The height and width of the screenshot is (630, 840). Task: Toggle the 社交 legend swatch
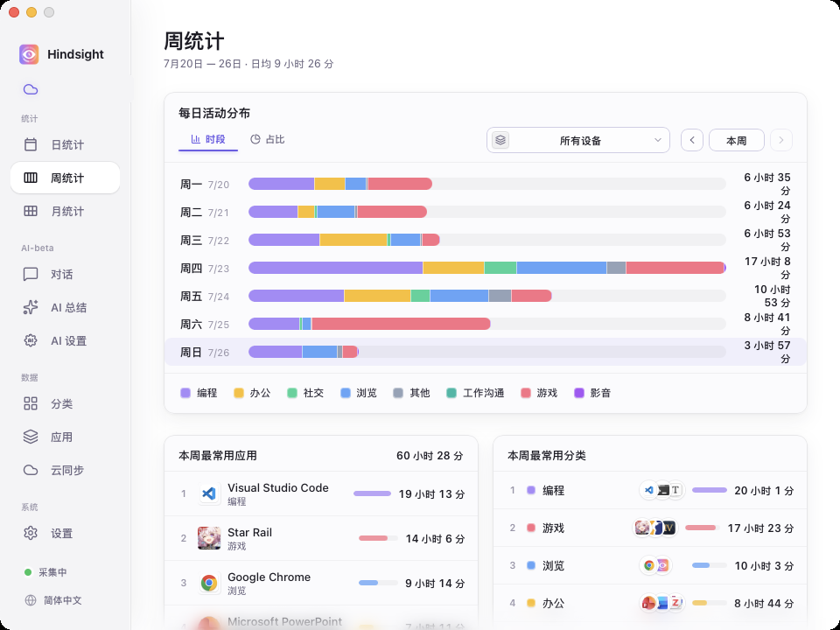pyautogui.click(x=292, y=393)
